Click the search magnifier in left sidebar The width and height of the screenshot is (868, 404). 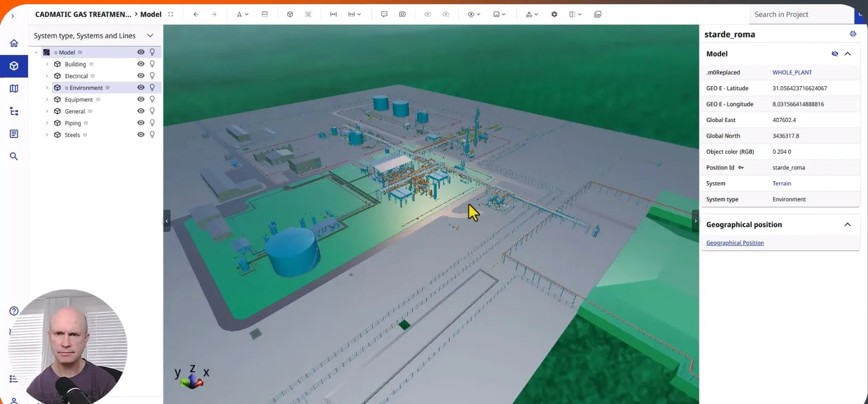pyautogui.click(x=14, y=156)
